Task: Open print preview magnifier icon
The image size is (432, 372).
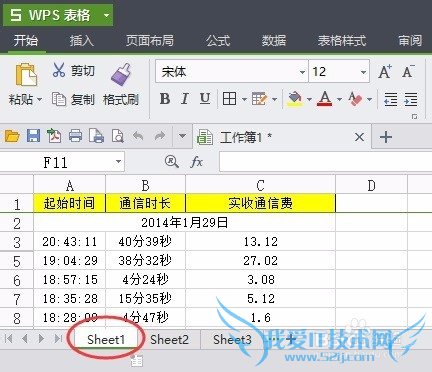Action: tap(117, 136)
